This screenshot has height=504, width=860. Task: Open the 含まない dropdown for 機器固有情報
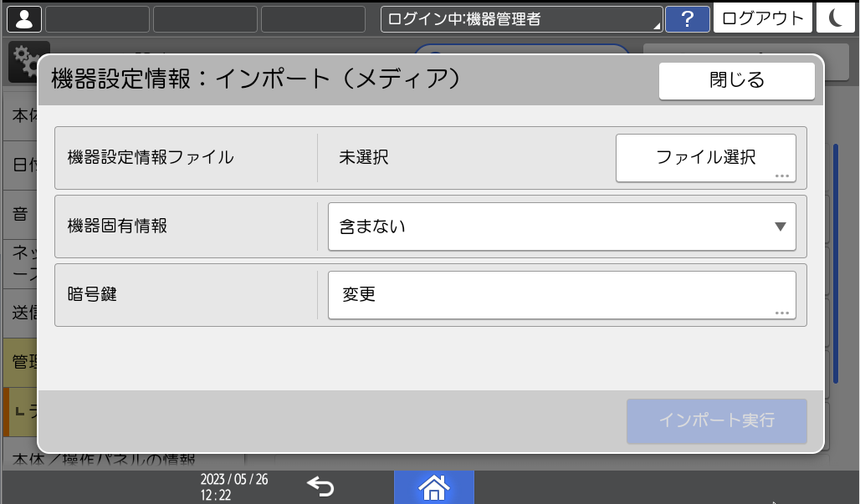[562, 226]
